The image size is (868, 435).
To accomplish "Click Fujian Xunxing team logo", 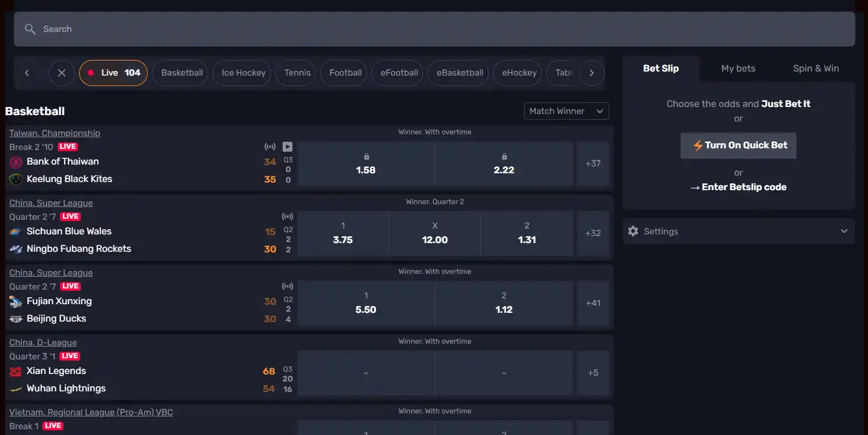I will [x=16, y=301].
